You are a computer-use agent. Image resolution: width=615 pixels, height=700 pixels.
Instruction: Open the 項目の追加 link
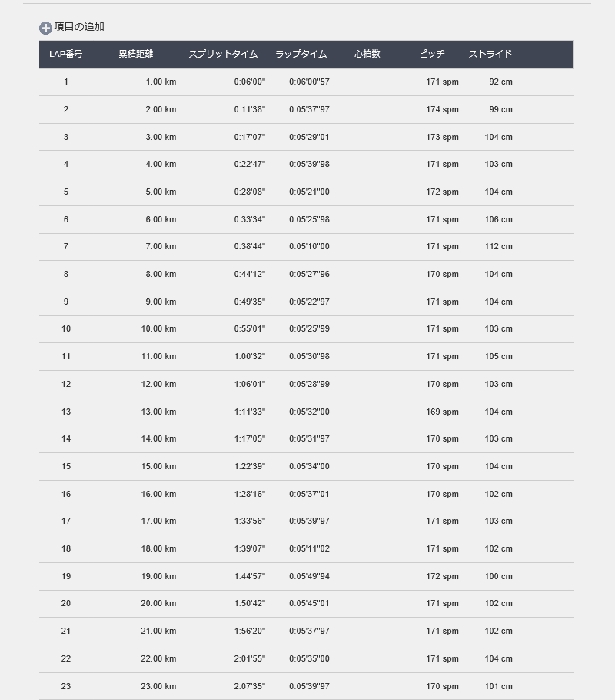(79, 27)
